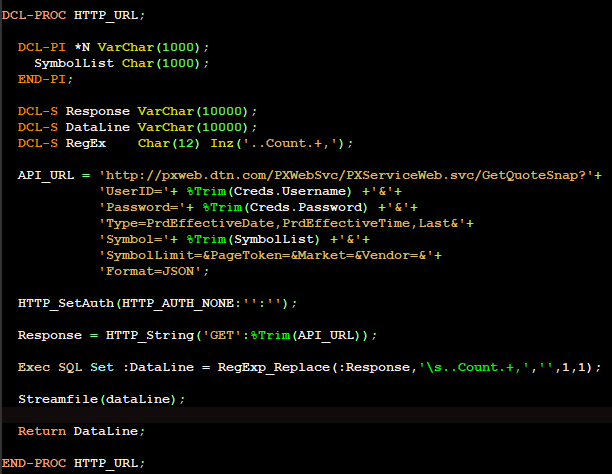Click the RegEx Char(12) declaration line
The width and height of the screenshot is (612, 474).
pyautogui.click(x=185, y=143)
